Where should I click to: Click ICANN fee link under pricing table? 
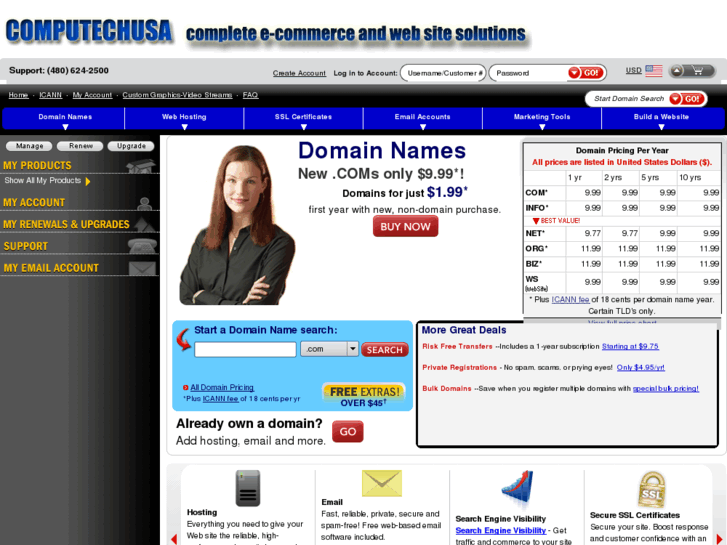[570, 300]
